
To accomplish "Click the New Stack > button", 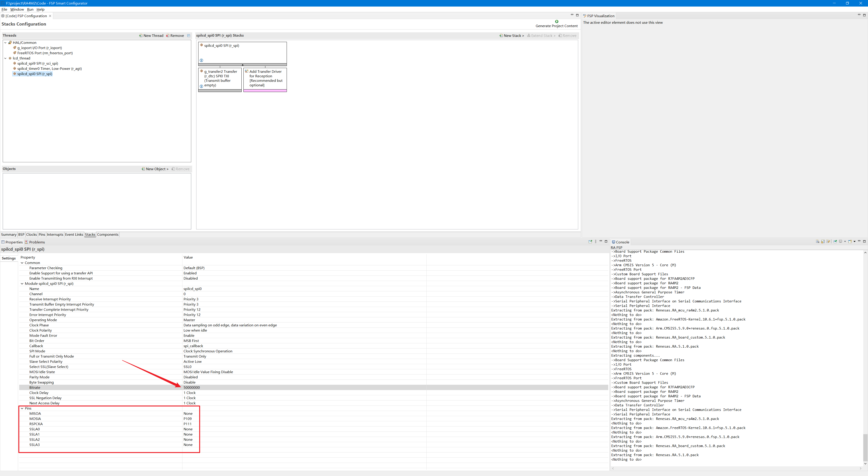I will pyautogui.click(x=512, y=36).
